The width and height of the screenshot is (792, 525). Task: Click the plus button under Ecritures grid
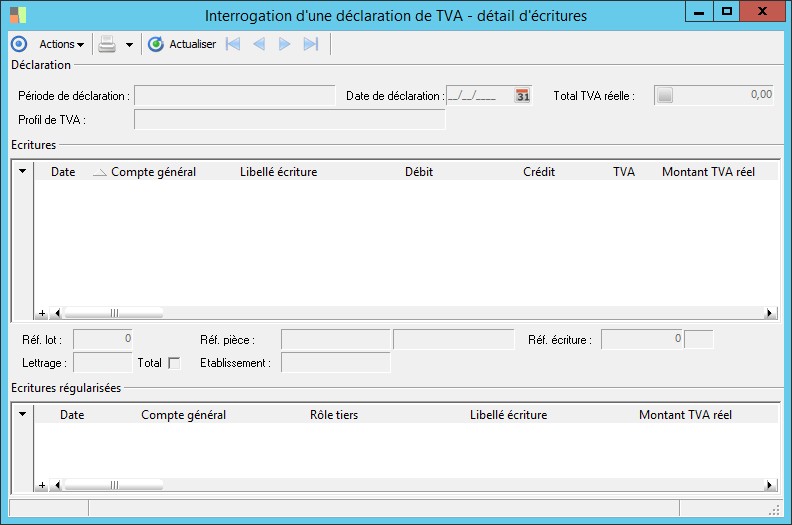tap(42, 313)
